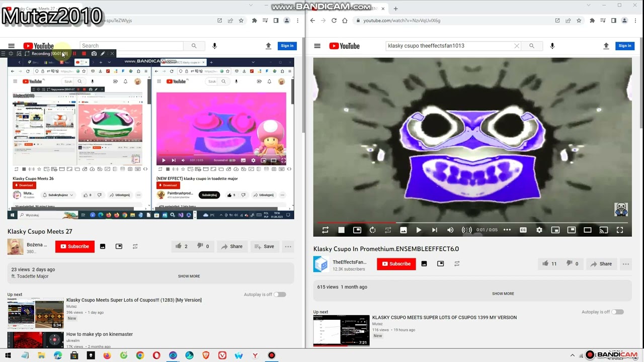This screenshot has width=644, height=362.
Task: Share the Promethium video in right window
Action: pos(601,263)
